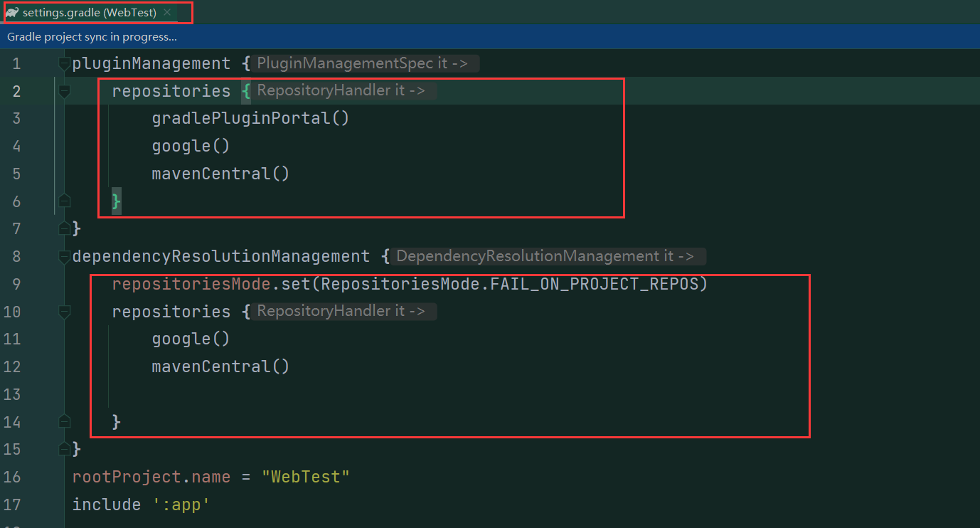Screen dimensions: 980x528
Task: Close the settings.gradle tab
Action: point(167,13)
